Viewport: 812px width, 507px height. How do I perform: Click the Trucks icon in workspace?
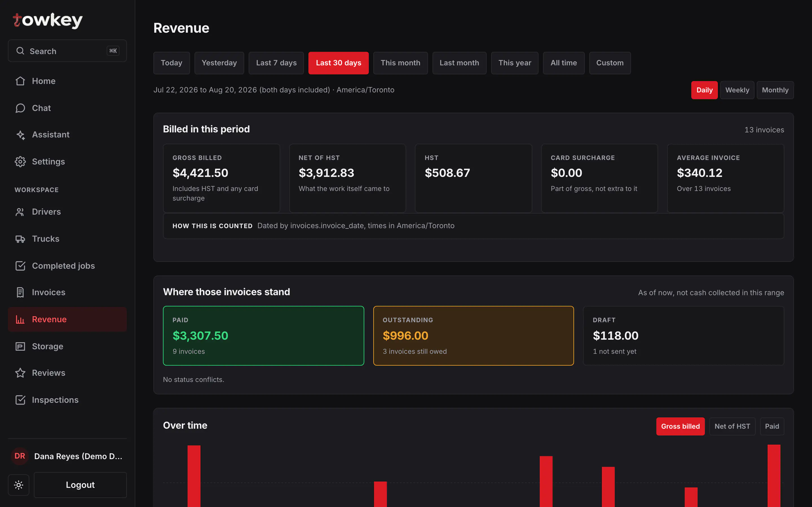20,239
